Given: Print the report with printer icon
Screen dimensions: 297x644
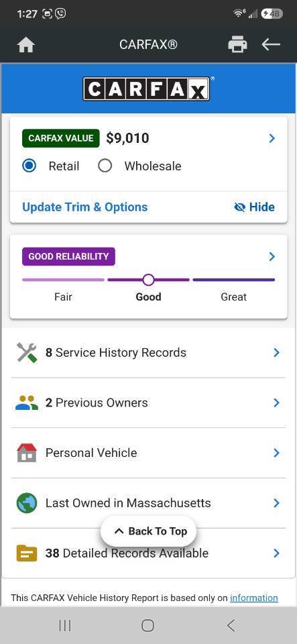Looking at the screenshot, I should point(237,44).
